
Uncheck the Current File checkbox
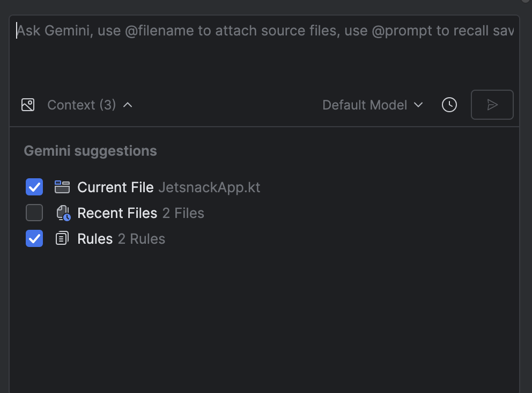point(34,187)
